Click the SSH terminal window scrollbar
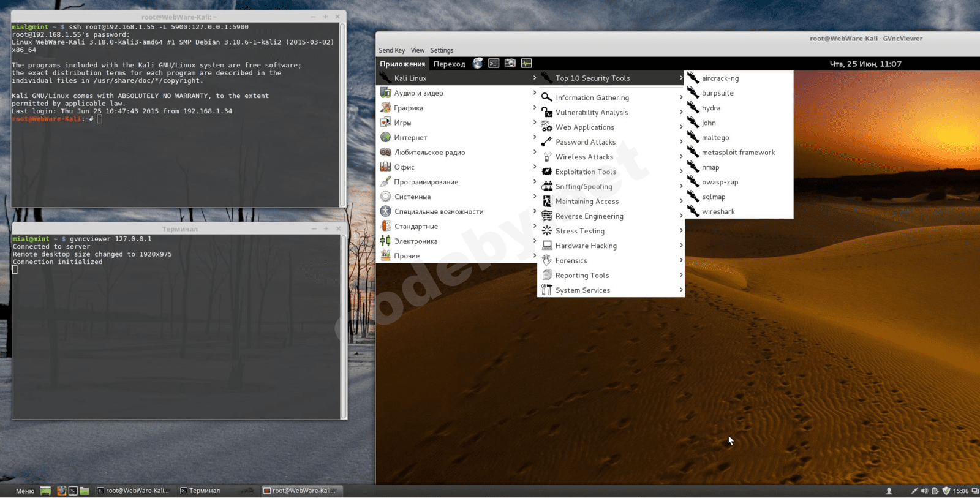Image resolution: width=980 pixels, height=498 pixels. click(342, 115)
